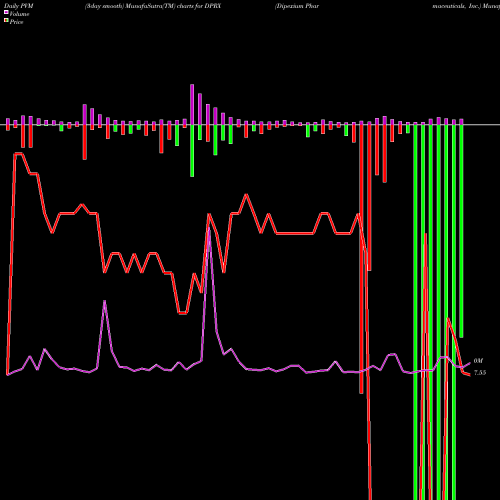
Task: Click the 'Daily PVM' title text
Action: point(19,6)
